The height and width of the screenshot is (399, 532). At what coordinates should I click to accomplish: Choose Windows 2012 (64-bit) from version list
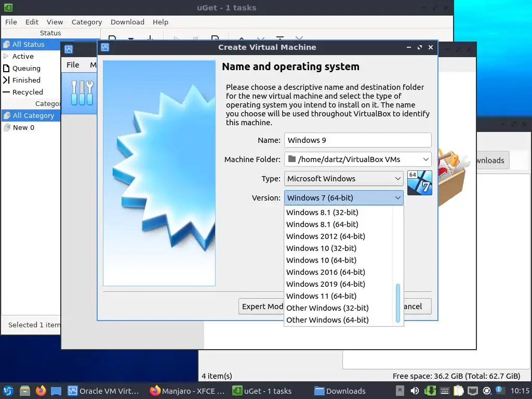point(338,236)
